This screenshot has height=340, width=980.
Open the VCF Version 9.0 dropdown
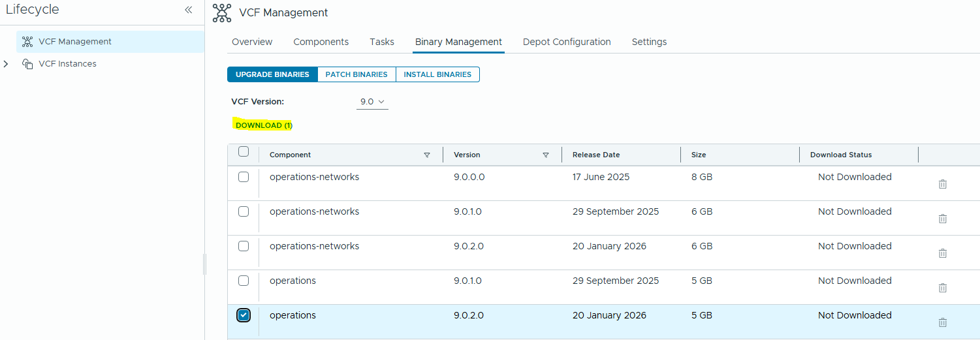pos(372,102)
